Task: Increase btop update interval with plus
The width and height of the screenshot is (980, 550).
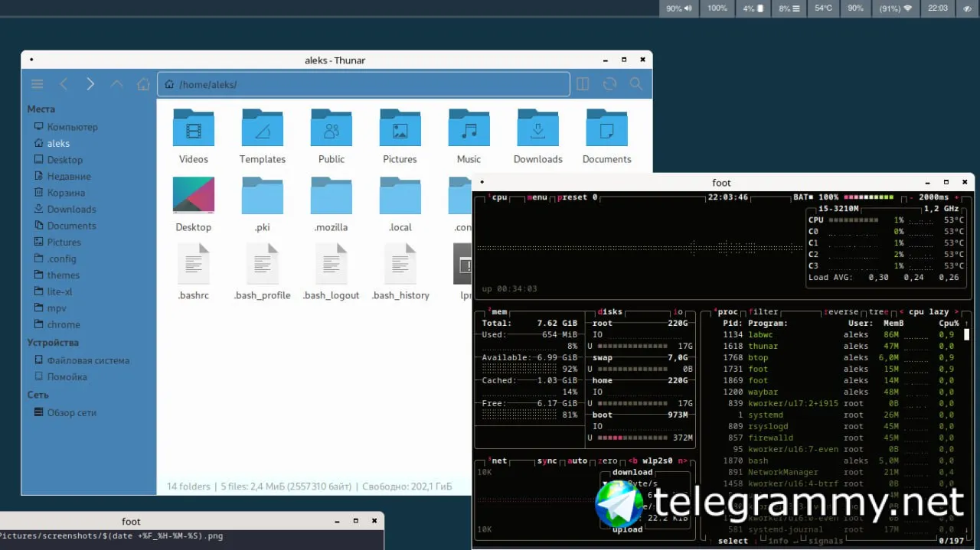Action: [x=956, y=197]
